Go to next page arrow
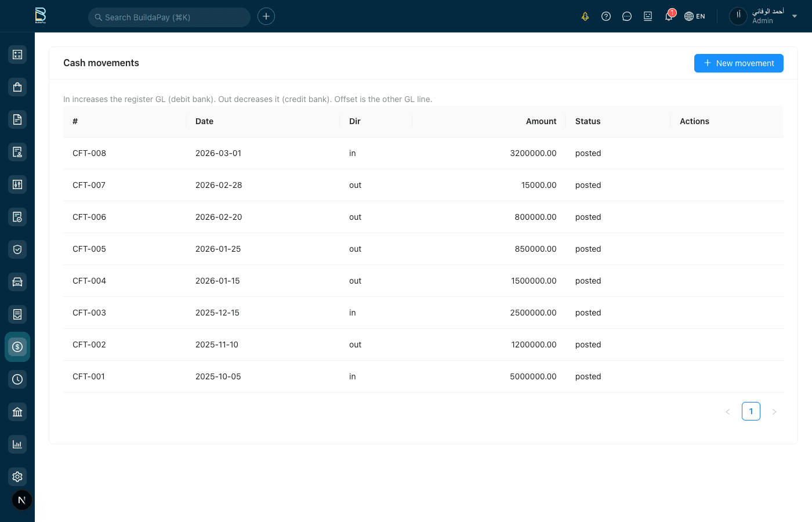 (774, 412)
